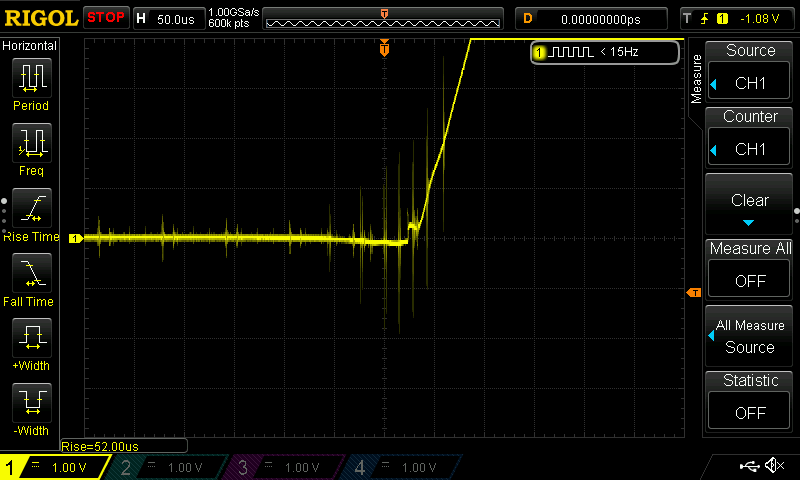The height and width of the screenshot is (480, 800).
Task: Select the Freq measurement icon
Action: [31, 144]
